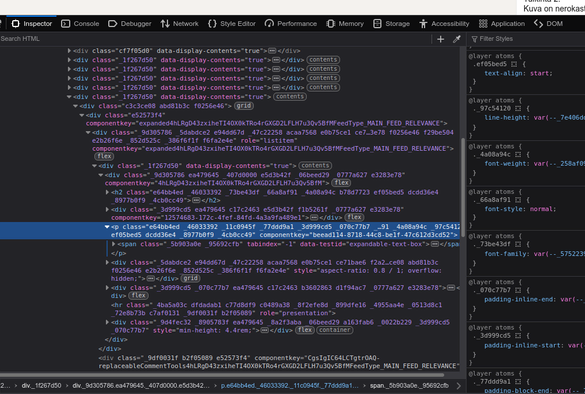Switch to the Inspector tab
This screenshot has width=585, height=394.
[x=32, y=24]
